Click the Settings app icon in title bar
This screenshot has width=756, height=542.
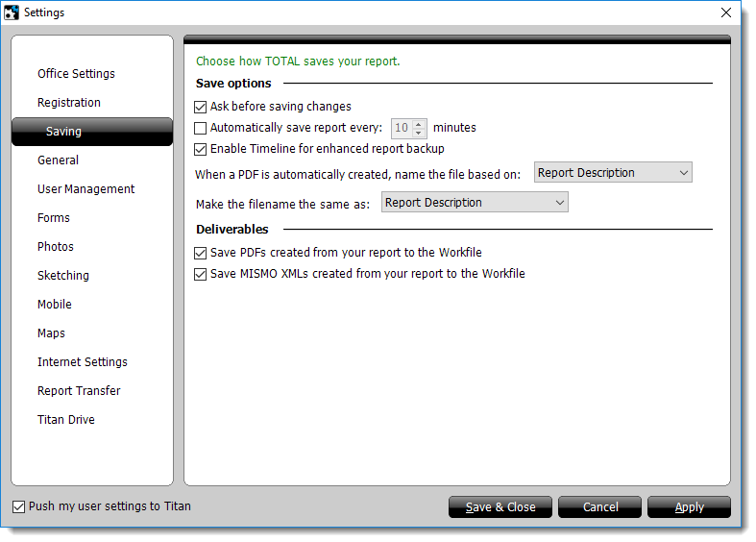point(12,12)
